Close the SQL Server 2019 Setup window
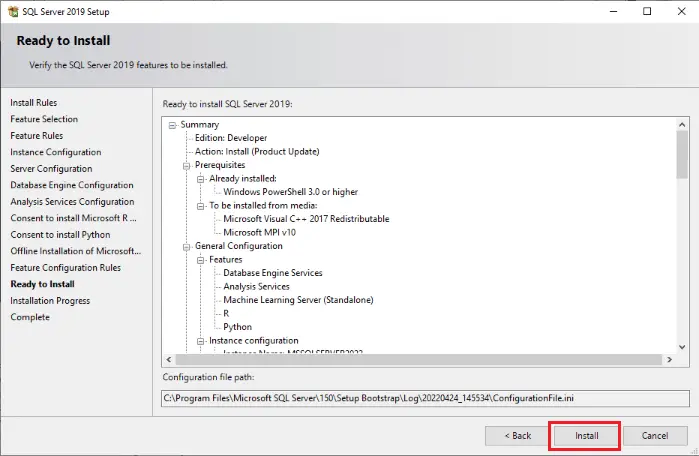Viewport: 699px width, 456px height. tap(682, 11)
